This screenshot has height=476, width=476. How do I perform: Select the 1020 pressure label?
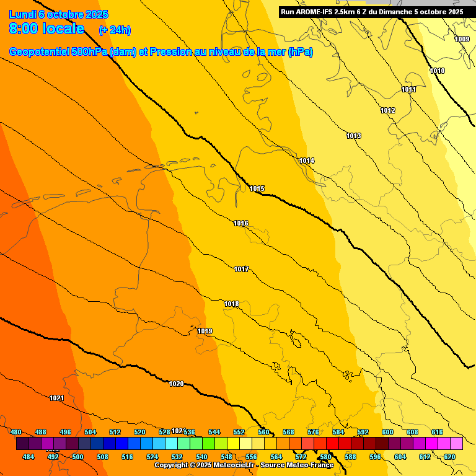pos(177,384)
